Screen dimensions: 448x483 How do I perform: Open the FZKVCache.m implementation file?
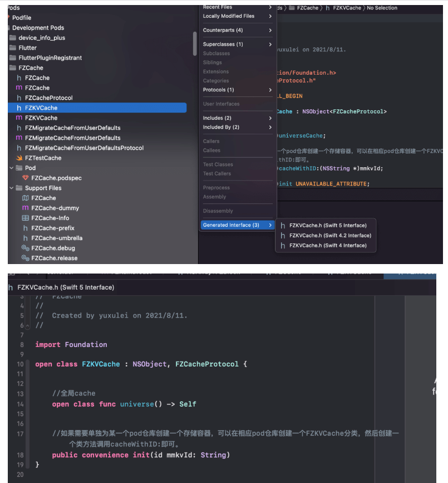tap(41, 118)
